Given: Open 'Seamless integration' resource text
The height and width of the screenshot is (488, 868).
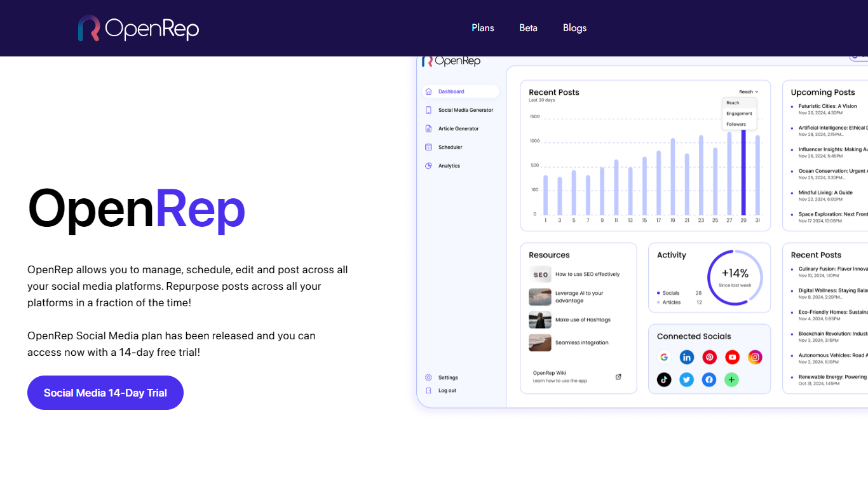Looking at the screenshot, I should coord(582,342).
